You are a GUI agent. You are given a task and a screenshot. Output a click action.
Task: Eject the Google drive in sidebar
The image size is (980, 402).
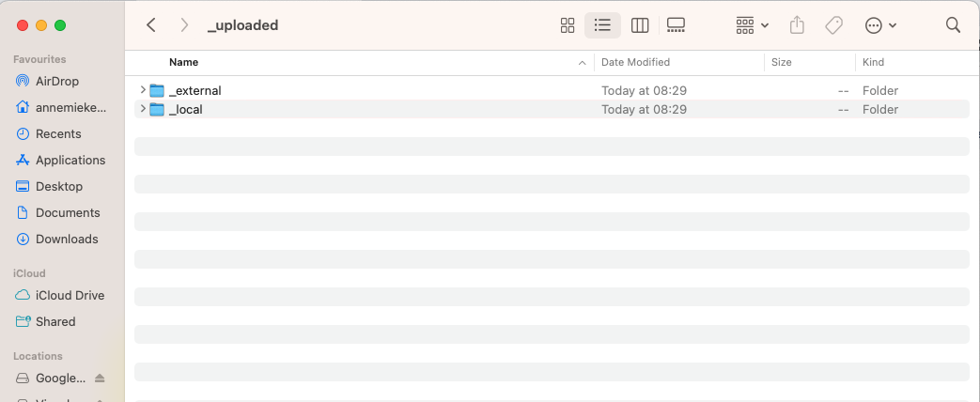(x=101, y=379)
